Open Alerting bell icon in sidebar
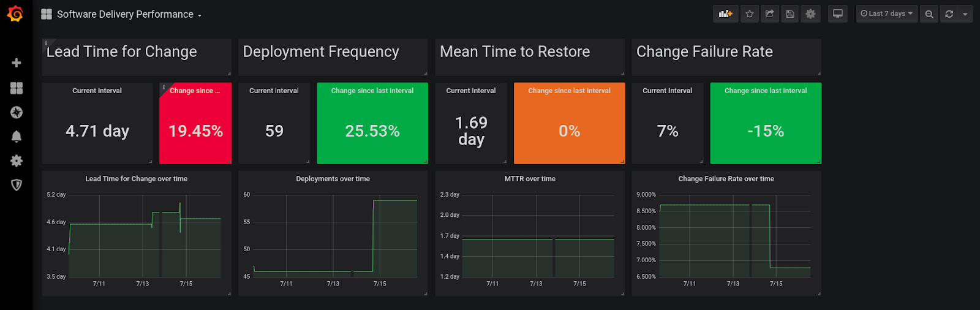This screenshot has width=980, height=310. tap(17, 136)
